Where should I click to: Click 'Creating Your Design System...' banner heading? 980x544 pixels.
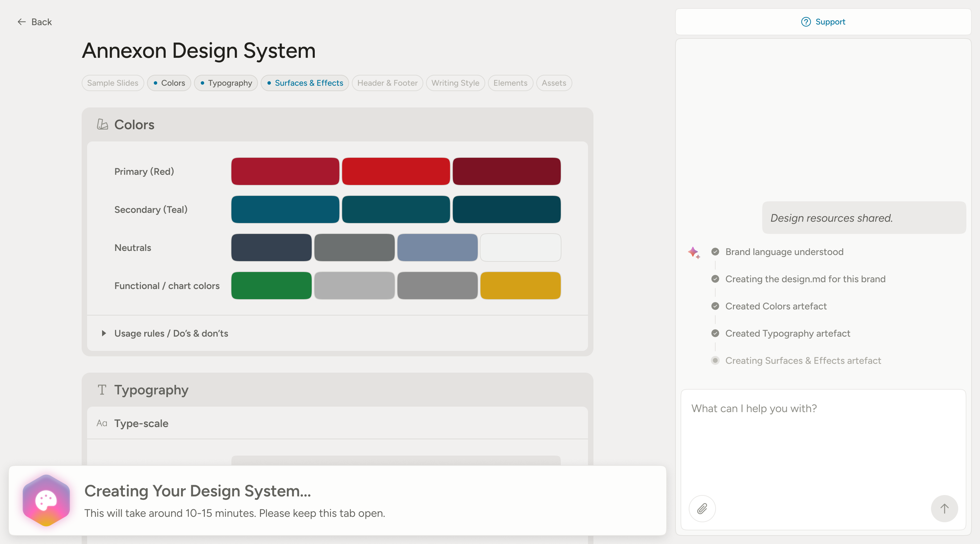click(198, 491)
